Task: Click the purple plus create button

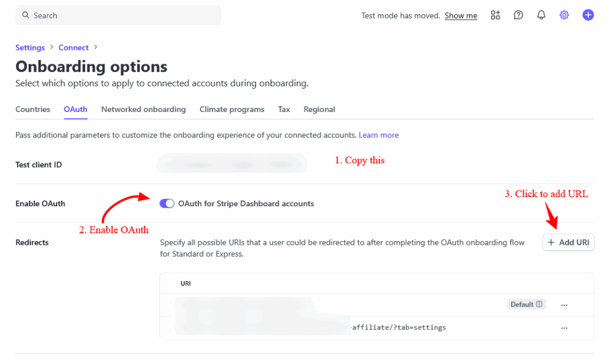Action: (x=588, y=15)
